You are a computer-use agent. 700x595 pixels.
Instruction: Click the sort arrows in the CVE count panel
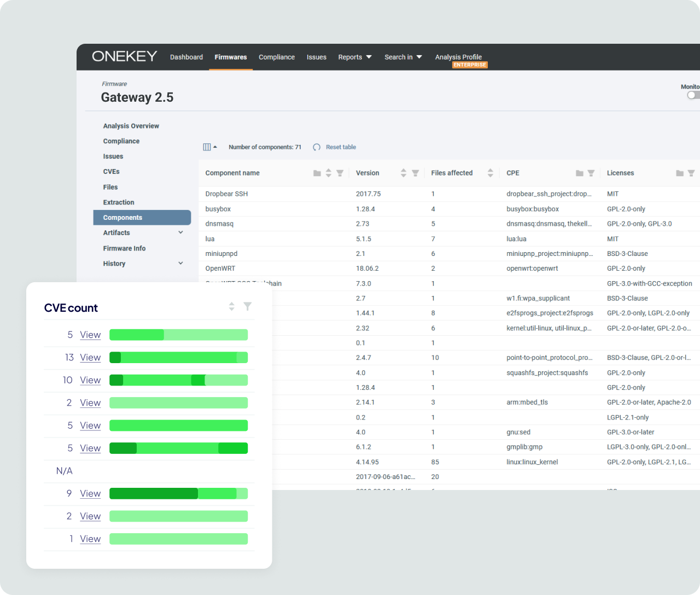click(231, 306)
